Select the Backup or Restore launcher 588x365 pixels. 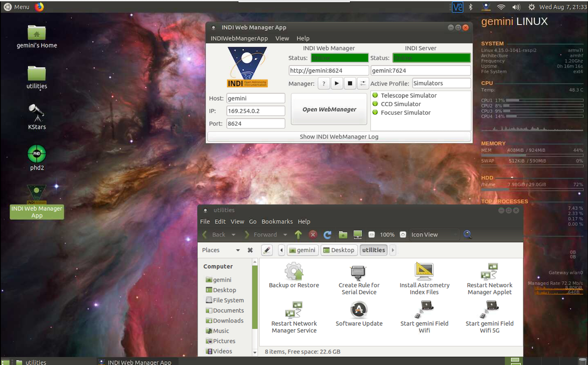[294, 276]
